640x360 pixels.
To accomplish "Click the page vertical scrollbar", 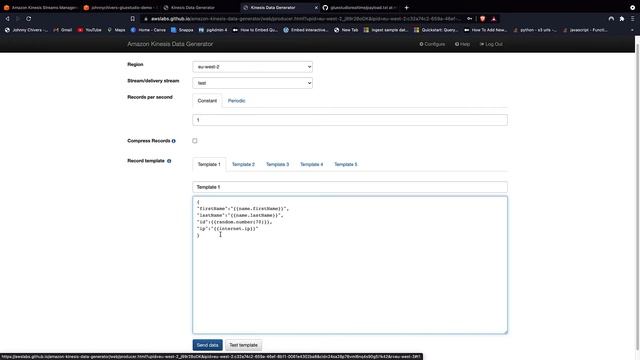I will [x=637, y=198].
